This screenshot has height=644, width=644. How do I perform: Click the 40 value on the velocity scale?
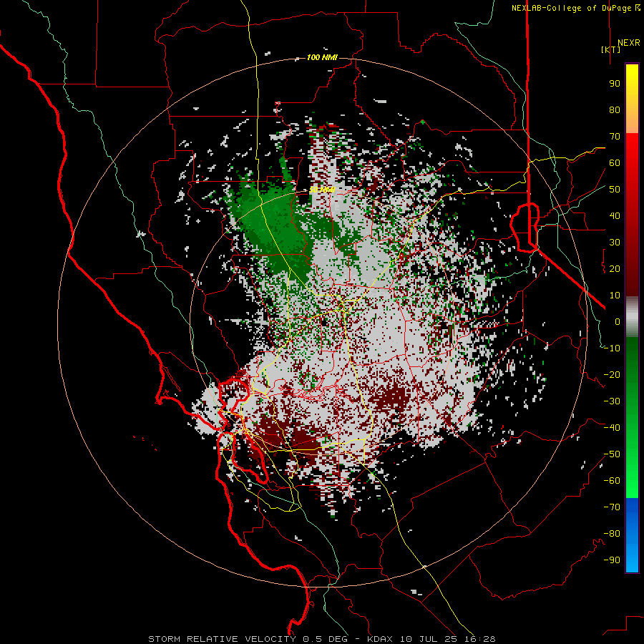click(x=615, y=216)
